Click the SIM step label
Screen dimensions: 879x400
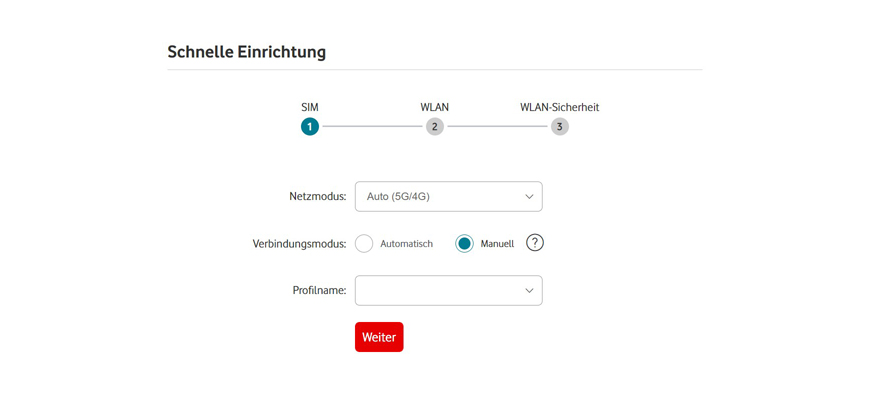point(310,107)
